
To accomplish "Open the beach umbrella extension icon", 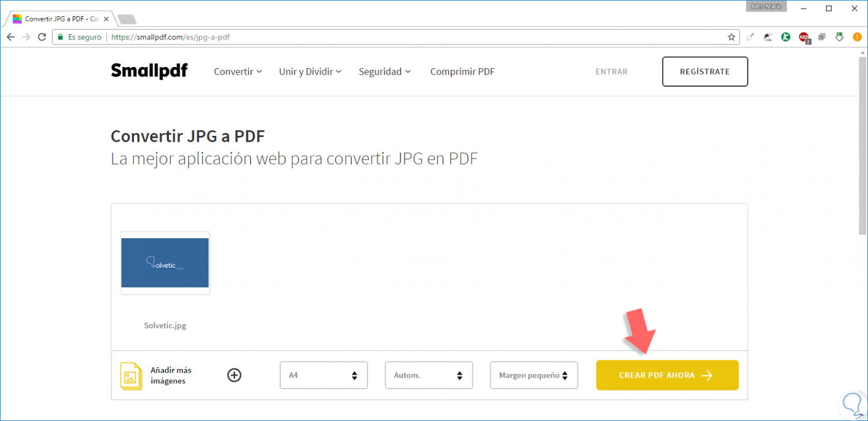I will click(768, 37).
